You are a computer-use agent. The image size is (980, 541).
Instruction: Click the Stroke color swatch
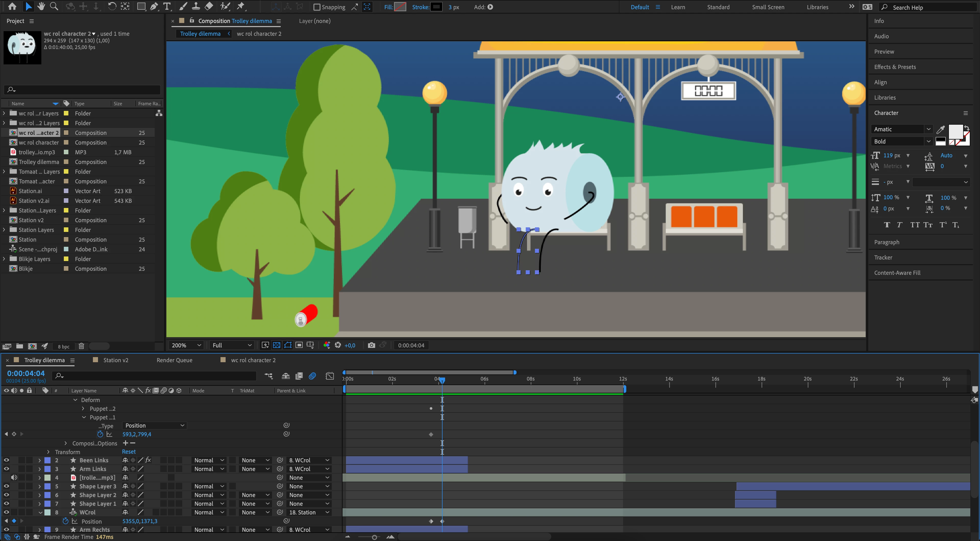click(x=436, y=7)
